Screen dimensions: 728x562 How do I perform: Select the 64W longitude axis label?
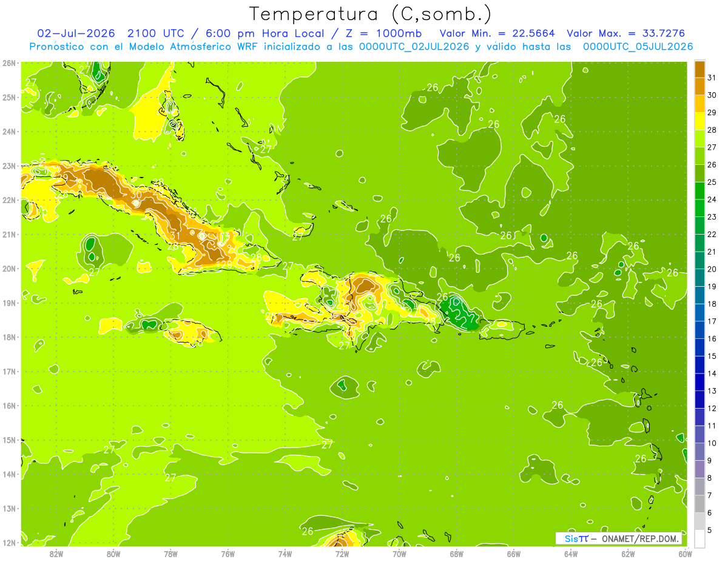point(571,554)
